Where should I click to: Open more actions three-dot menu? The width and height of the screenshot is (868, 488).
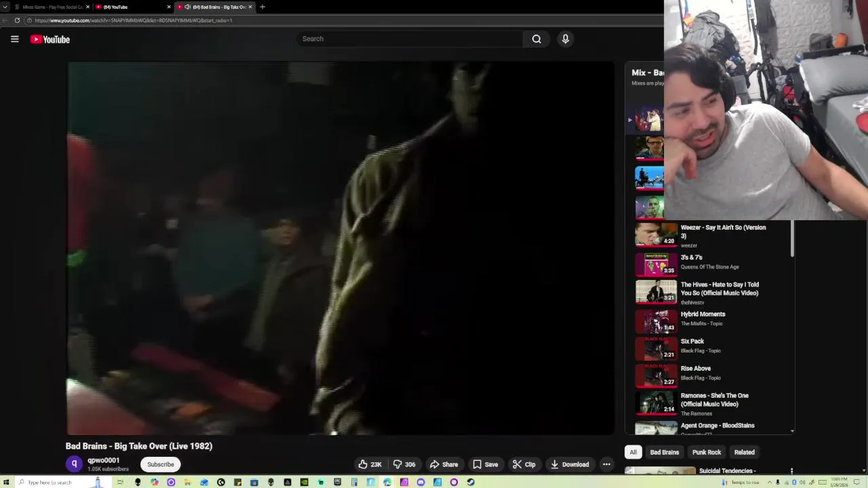(606, 464)
